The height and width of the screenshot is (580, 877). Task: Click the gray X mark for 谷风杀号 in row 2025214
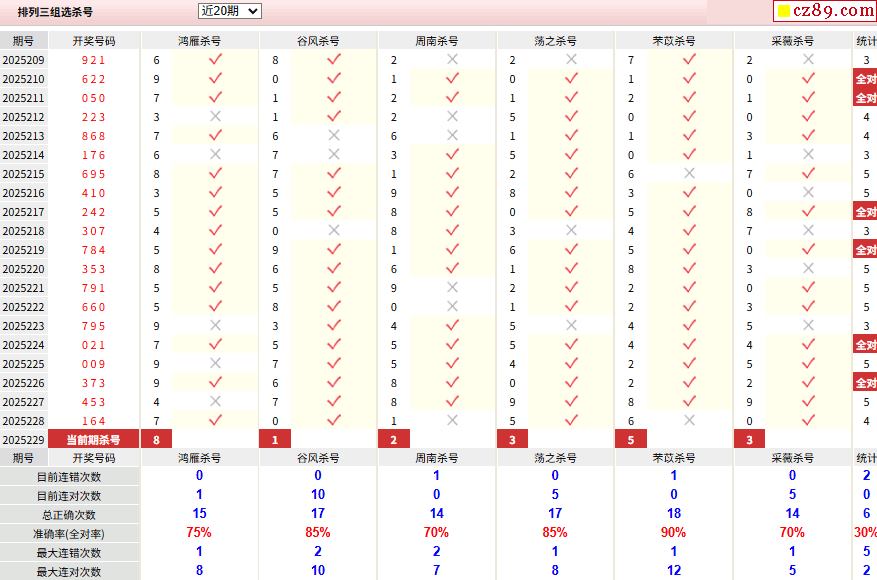click(333, 154)
